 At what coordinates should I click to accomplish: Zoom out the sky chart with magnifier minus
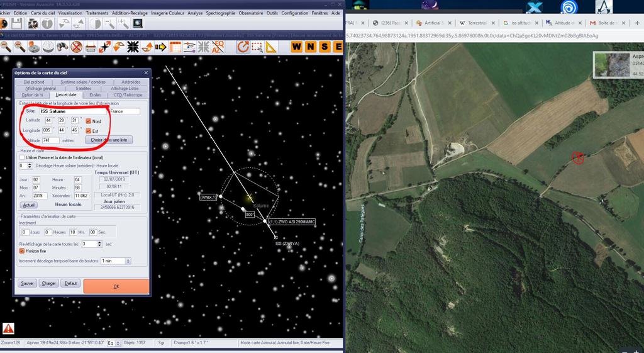pos(6,47)
